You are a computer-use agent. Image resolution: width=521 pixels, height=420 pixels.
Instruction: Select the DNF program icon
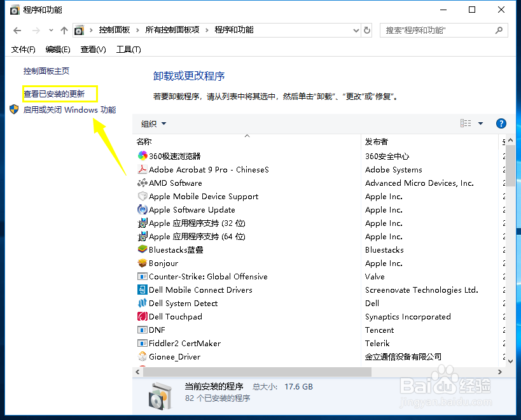142,330
